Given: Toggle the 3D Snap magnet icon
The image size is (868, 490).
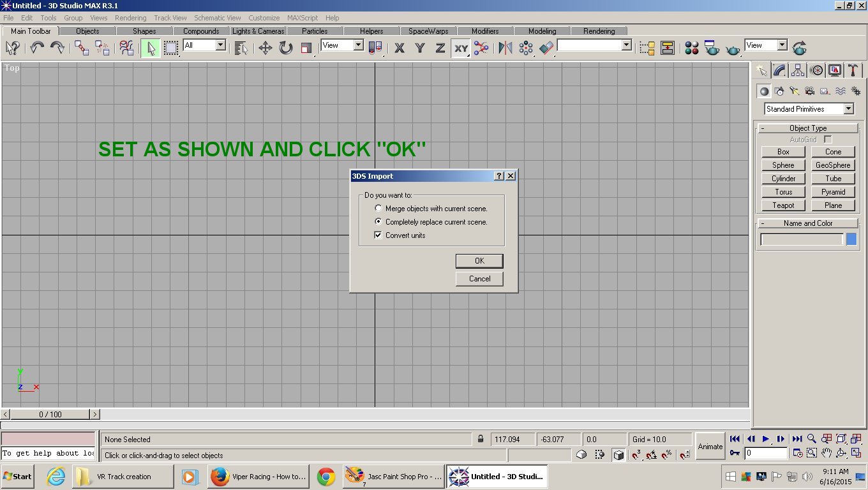Looking at the screenshot, I should click(x=636, y=454).
